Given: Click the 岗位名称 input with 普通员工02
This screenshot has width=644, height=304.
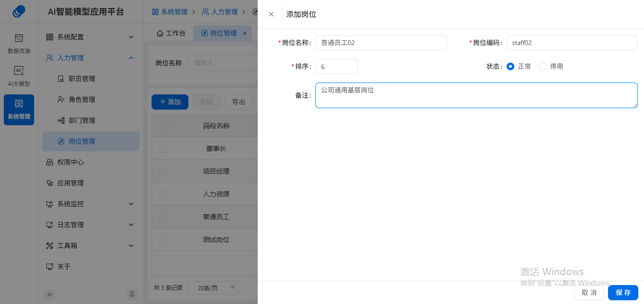Looking at the screenshot, I should click(381, 43).
